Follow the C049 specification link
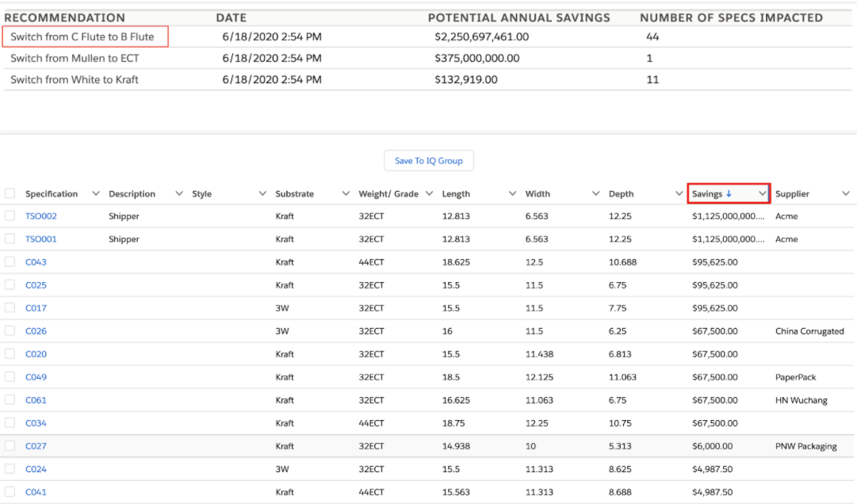The image size is (857, 504). point(36,377)
